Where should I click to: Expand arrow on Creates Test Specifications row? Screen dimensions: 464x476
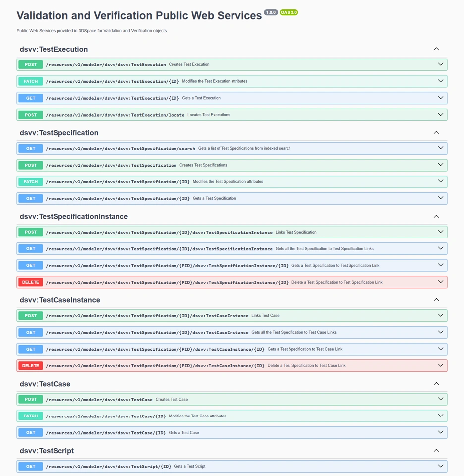click(x=440, y=165)
